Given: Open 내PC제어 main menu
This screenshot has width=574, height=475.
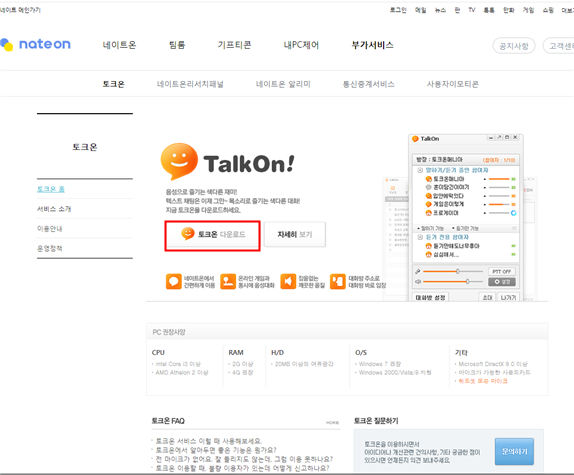Looking at the screenshot, I should [301, 45].
